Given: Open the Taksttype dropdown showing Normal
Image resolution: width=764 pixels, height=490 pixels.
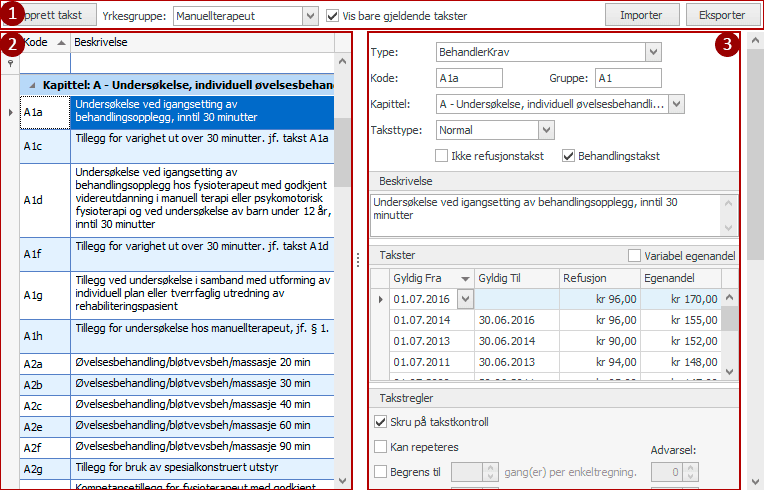Looking at the screenshot, I should click(x=546, y=130).
